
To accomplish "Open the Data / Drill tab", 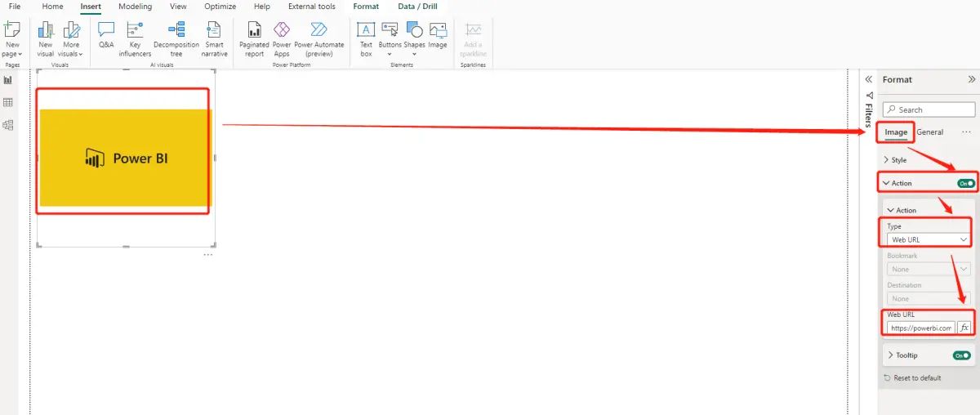I will point(417,7).
